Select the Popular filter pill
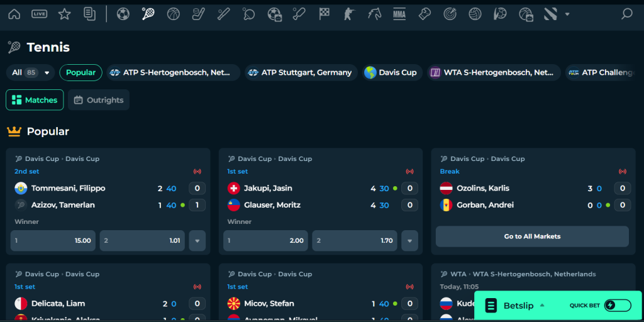Image resolution: width=644 pixels, height=322 pixels. click(x=81, y=73)
